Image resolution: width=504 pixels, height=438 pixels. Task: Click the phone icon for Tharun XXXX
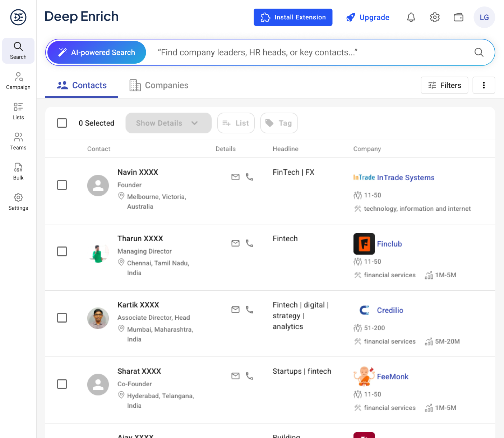click(x=250, y=243)
